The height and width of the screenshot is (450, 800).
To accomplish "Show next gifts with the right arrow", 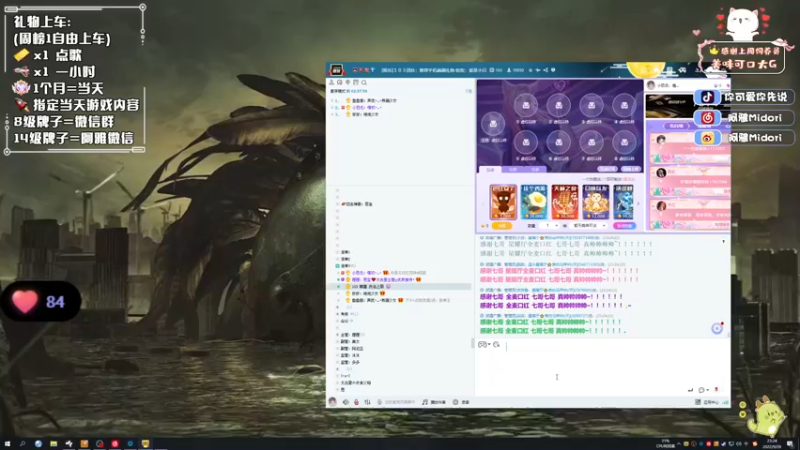I will click(638, 203).
